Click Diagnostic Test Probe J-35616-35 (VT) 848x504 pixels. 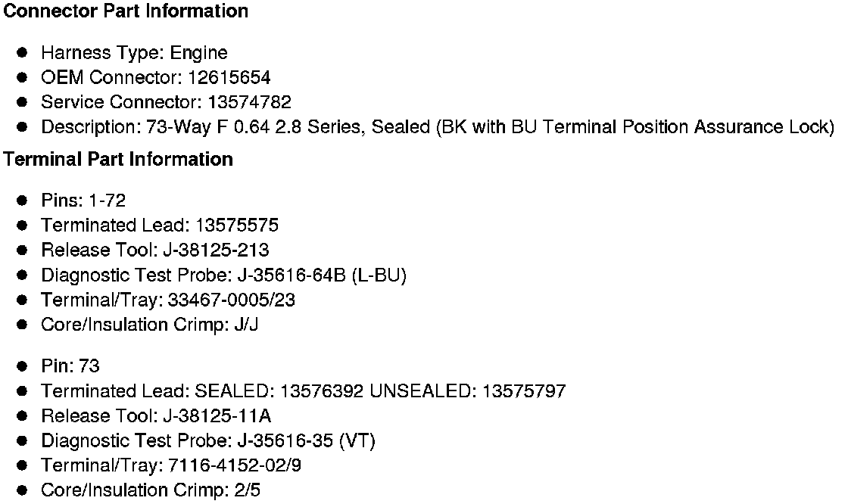click(307, 440)
